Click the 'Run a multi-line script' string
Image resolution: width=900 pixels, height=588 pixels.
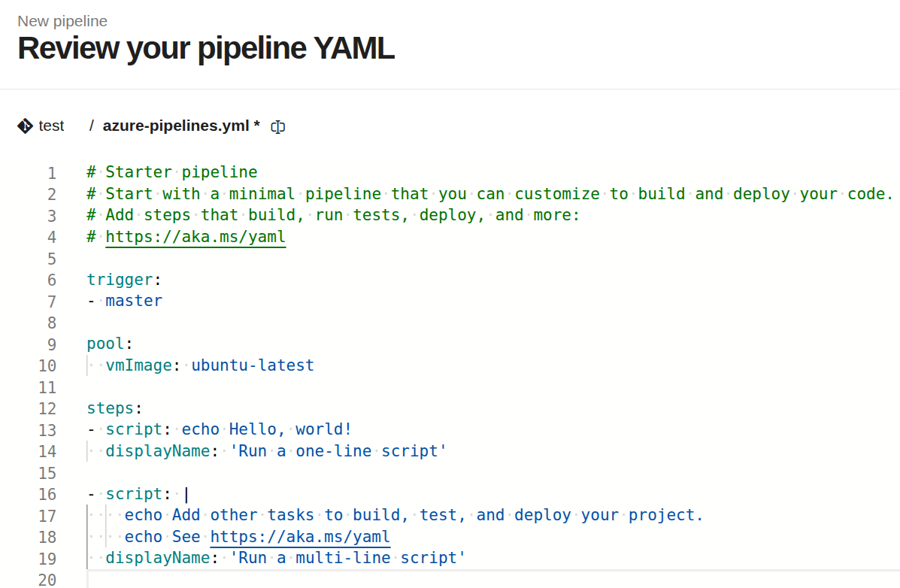click(348, 558)
